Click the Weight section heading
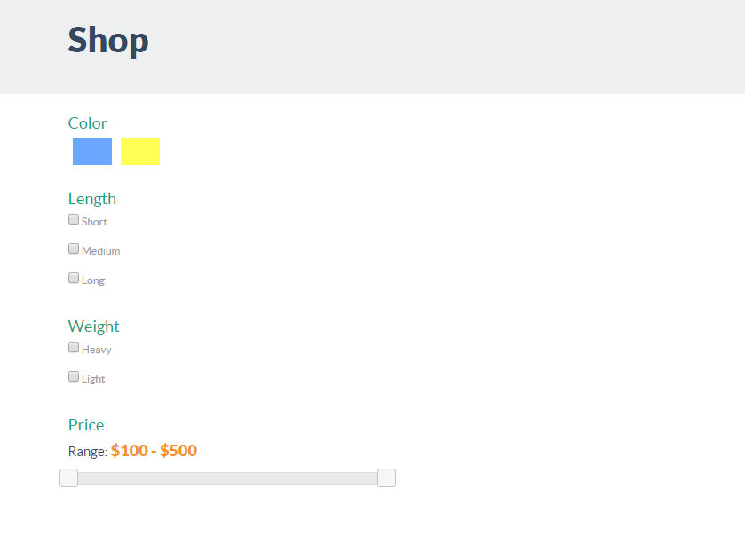Screen dimensions: 745x560 [93, 327]
